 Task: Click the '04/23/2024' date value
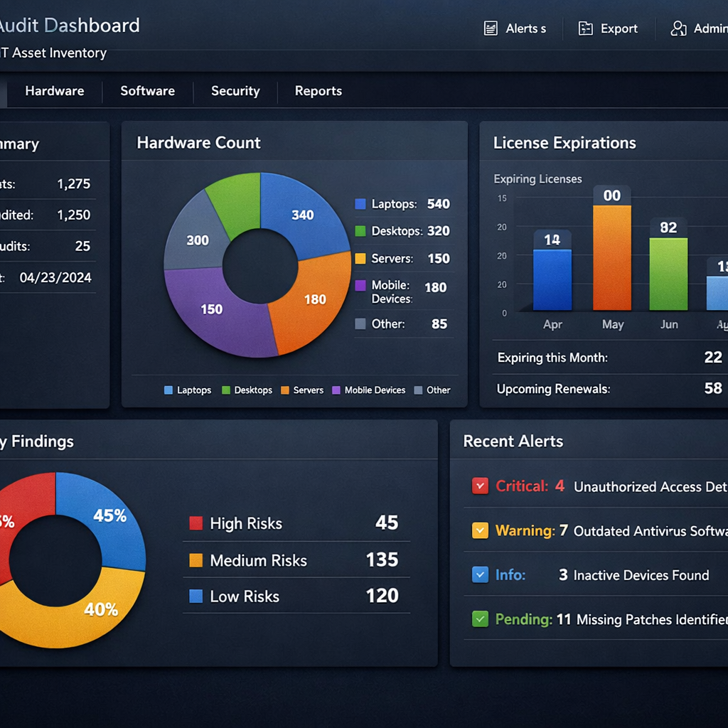coord(55,278)
